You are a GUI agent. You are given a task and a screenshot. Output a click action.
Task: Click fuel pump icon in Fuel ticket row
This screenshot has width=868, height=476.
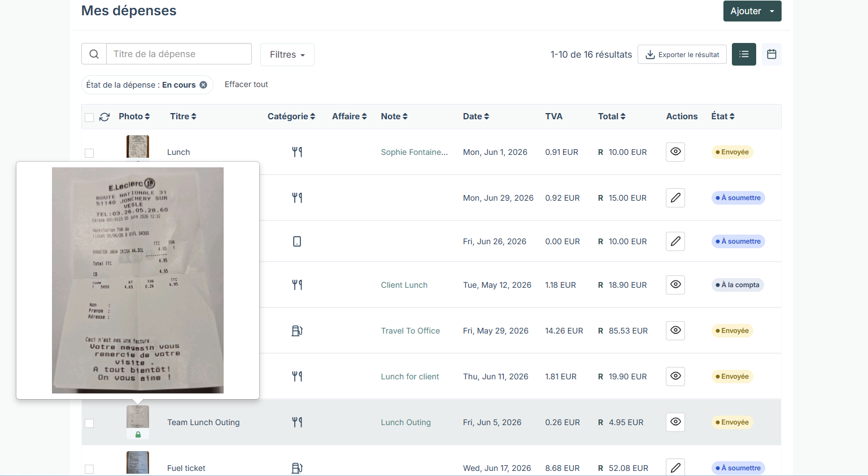297,468
